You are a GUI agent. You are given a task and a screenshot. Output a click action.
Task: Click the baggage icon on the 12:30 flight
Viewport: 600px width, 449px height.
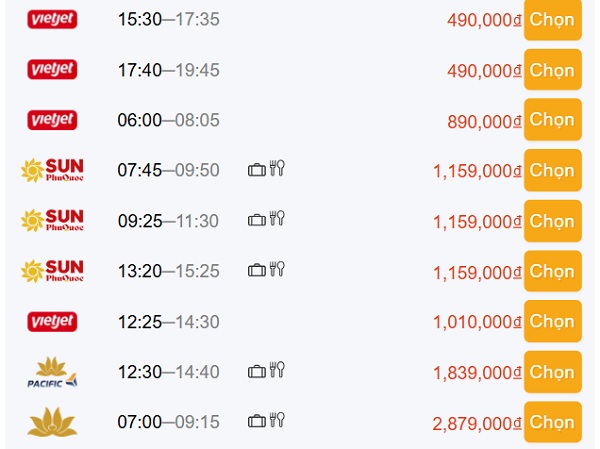(x=257, y=371)
